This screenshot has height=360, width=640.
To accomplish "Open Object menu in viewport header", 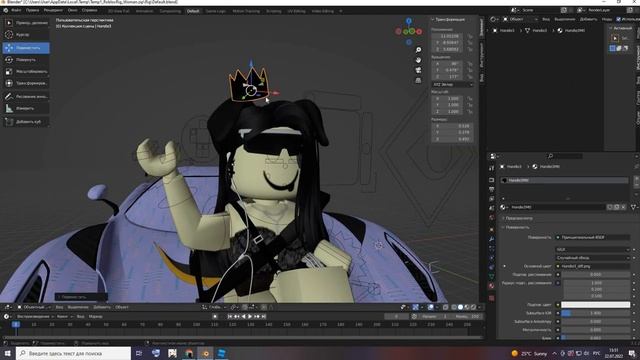I will pyautogui.click(x=122, y=307).
